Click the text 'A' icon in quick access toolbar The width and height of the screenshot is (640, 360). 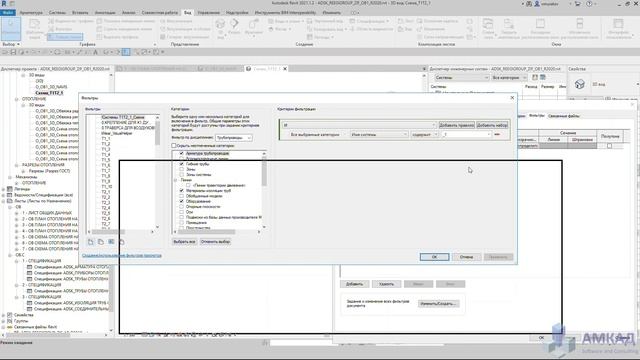click(x=96, y=52)
